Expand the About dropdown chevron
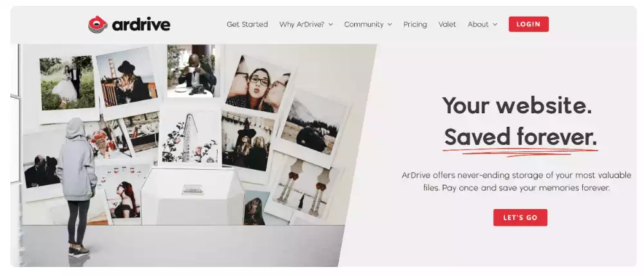The image size is (644, 276). 495,24
